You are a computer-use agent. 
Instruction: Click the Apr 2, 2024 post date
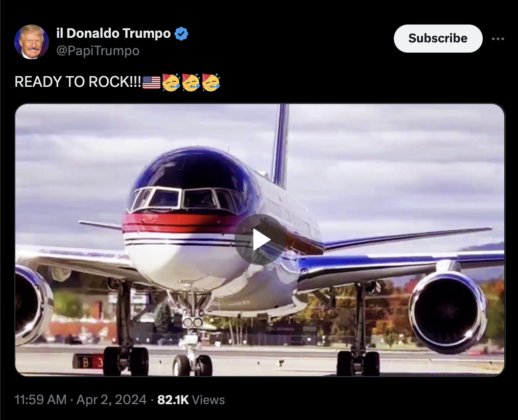[111, 400]
